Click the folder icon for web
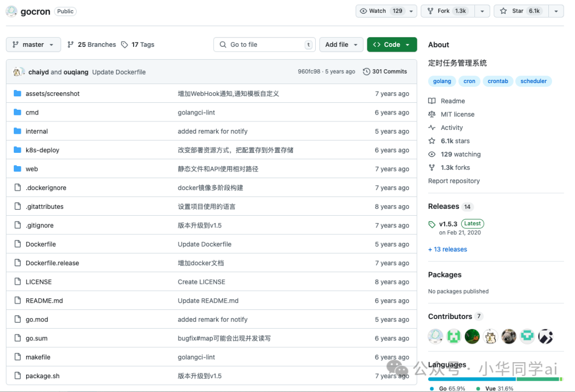575x392 pixels. 17,169
